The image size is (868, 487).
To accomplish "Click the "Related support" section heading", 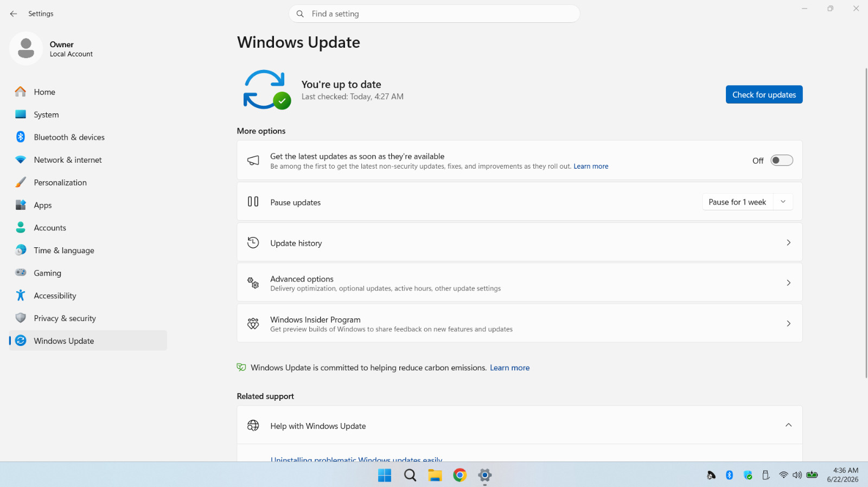I will click(265, 396).
